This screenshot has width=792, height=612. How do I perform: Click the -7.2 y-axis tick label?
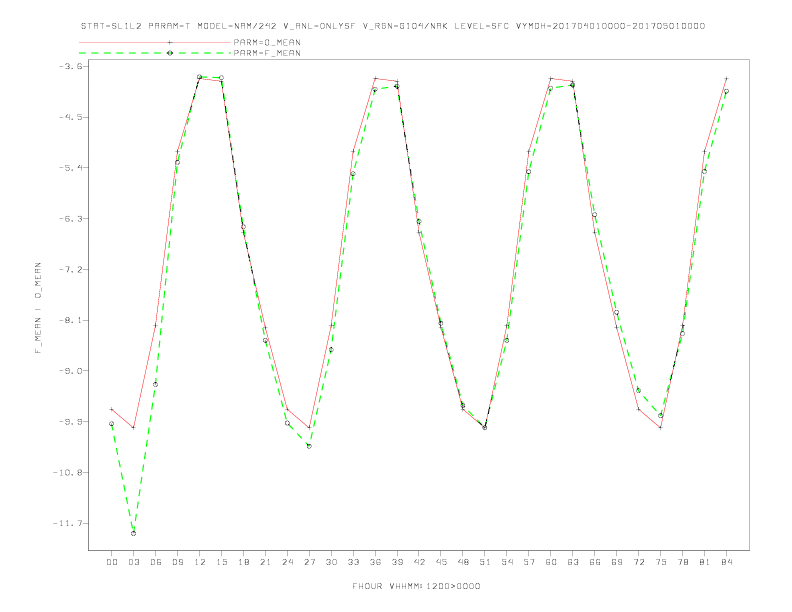click(x=73, y=269)
